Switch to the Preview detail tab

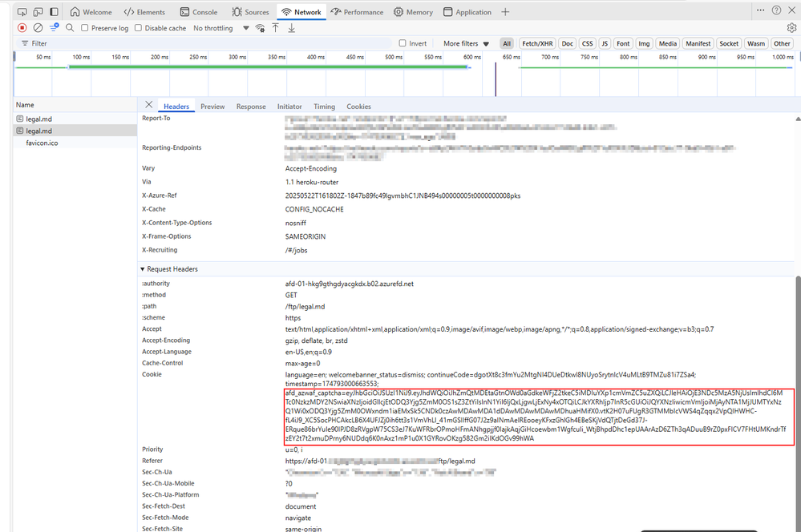[212, 107]
